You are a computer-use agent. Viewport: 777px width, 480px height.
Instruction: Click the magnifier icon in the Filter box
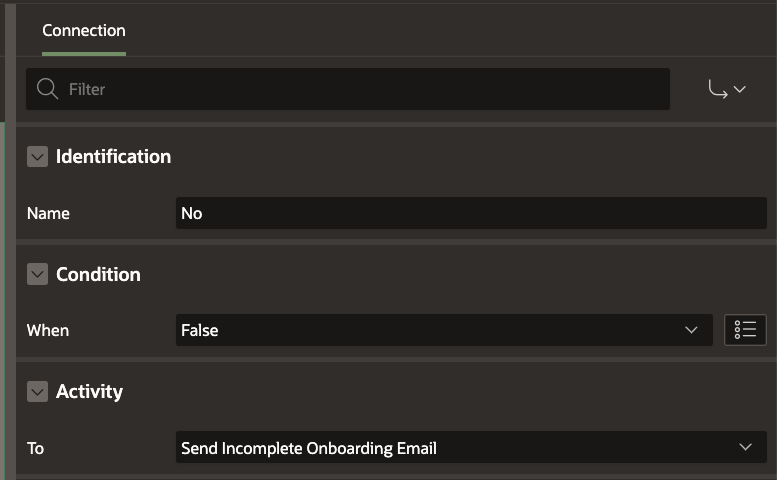coord(47,89)
